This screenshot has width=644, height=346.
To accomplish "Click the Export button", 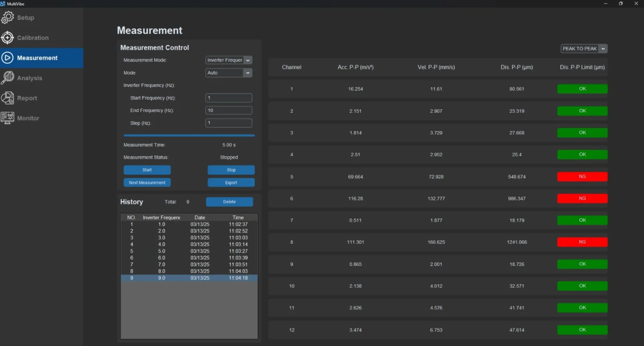I will (x=231, y=183).
